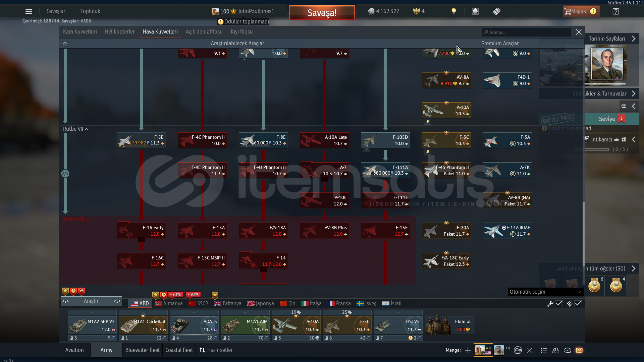Open squad ready status mask icon
Image resolution: width=644 pixels, height=362 pixels.
pos(518,350)
